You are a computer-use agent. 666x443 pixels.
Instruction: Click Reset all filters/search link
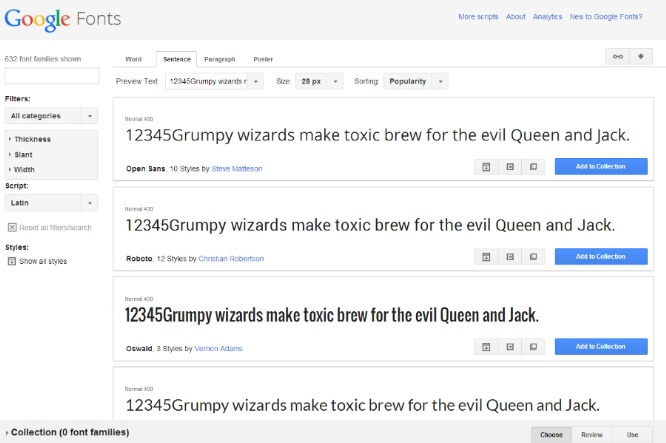[x=55, y=228]
